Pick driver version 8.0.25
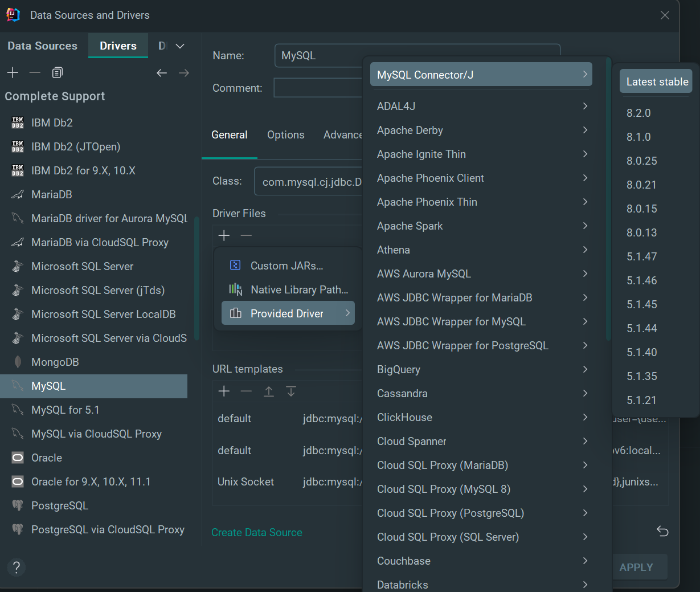This screenshot has height=592, width=700. (641, 161)
